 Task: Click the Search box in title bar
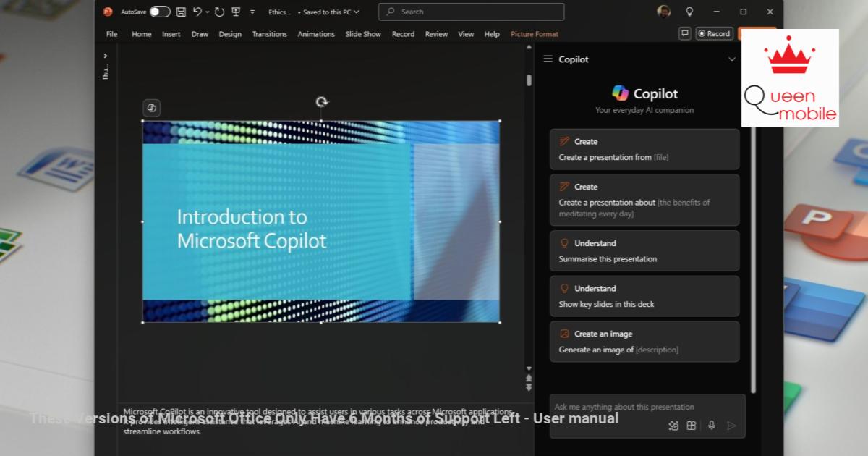pos(471,12)
